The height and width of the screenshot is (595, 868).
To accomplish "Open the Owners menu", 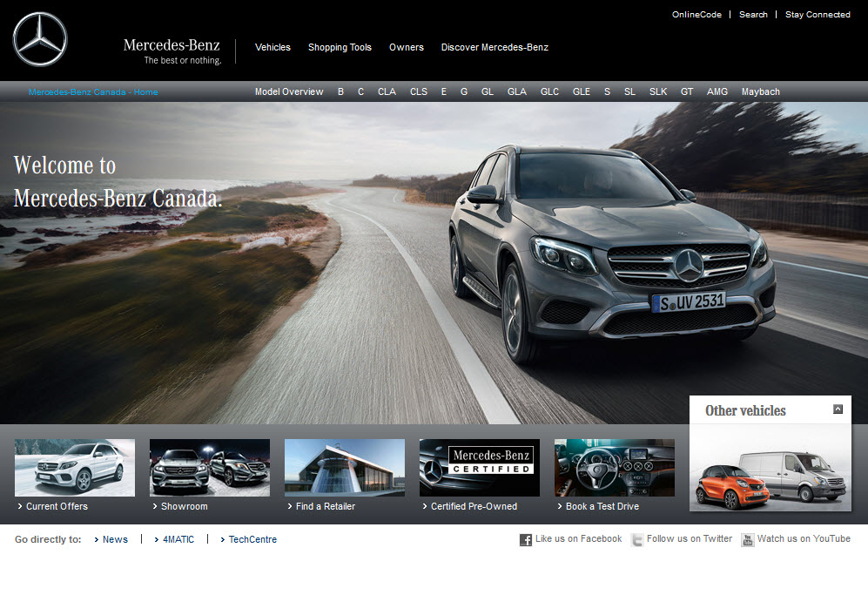I will (x=407, y=47).
